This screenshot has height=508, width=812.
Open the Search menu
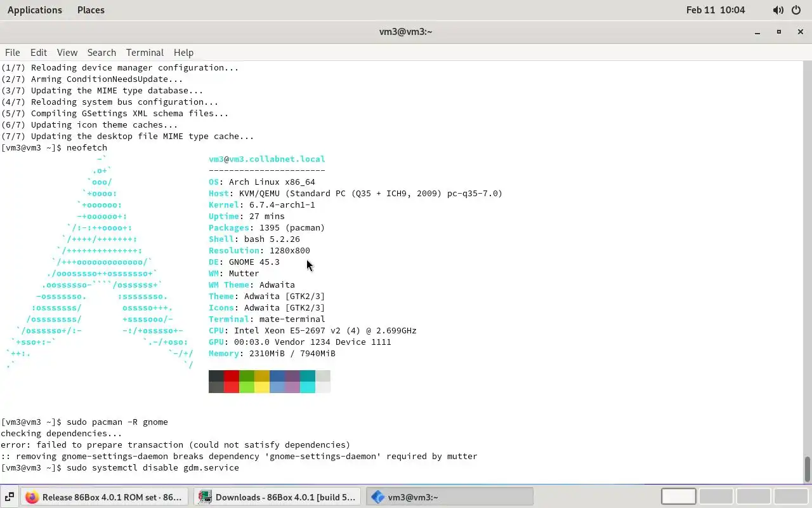pos(101,53)
